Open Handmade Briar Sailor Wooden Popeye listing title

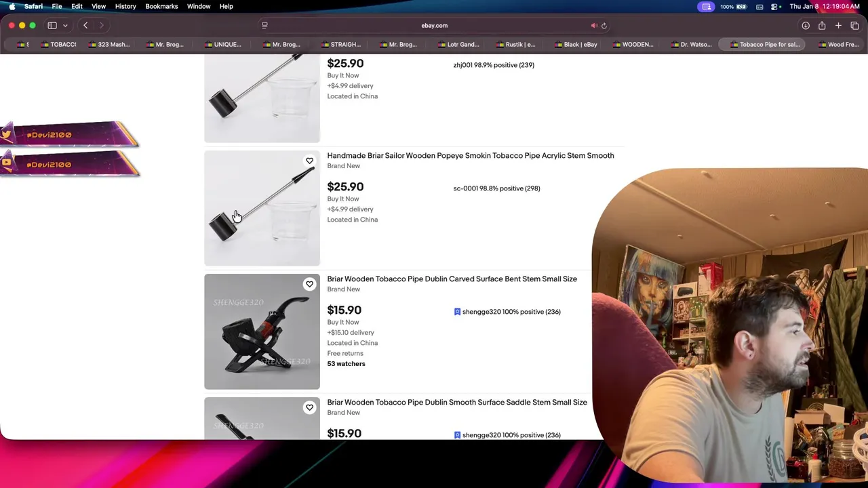pyautogui.click(x=471, y=155)
